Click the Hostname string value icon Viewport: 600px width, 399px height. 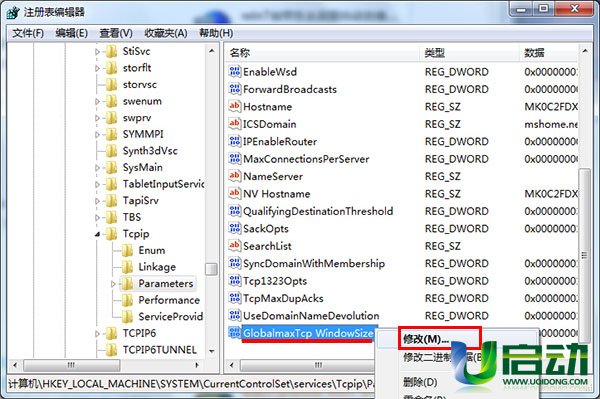coord(235,106)
